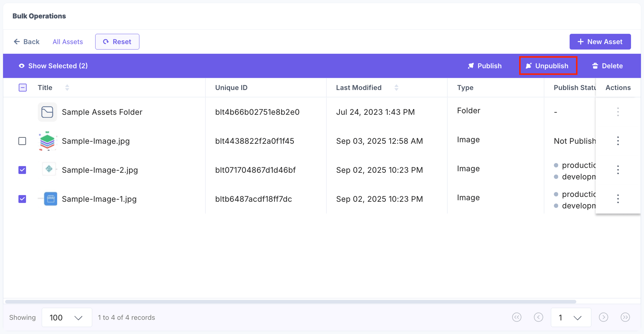Screen dimensions: 644x334
Task: Uncheck the Sample-Image-1.jpg checkbox
Action: pyautogui.click(x=22, y=199)
